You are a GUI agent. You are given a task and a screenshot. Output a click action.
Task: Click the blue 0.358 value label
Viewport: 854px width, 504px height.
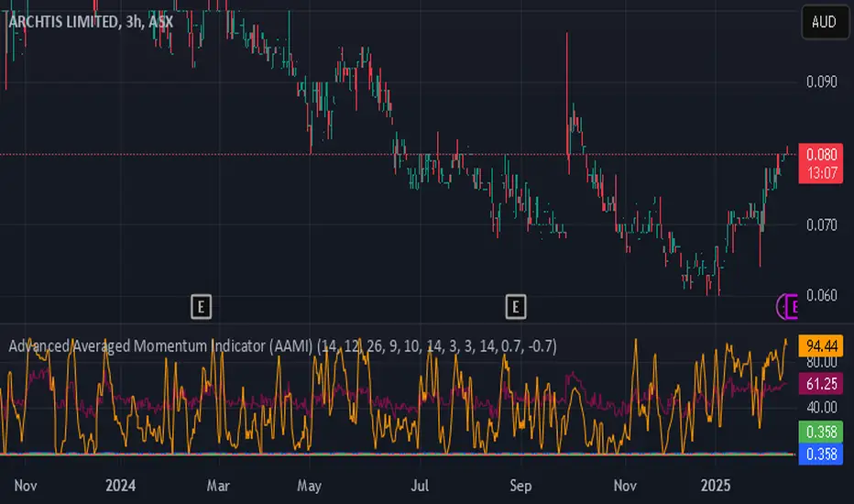pos(821,454)
